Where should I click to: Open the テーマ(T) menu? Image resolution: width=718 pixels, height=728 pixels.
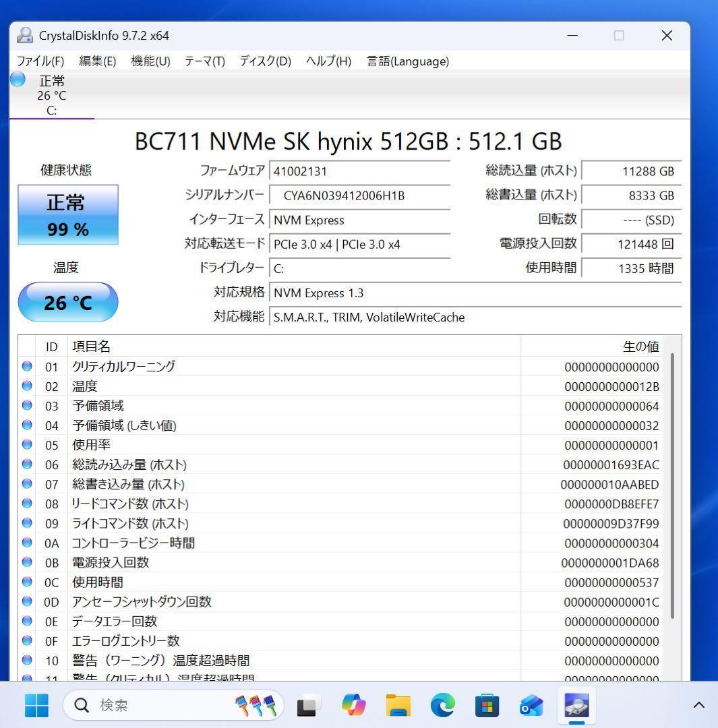pyautogui.click(x=203, y=61)
